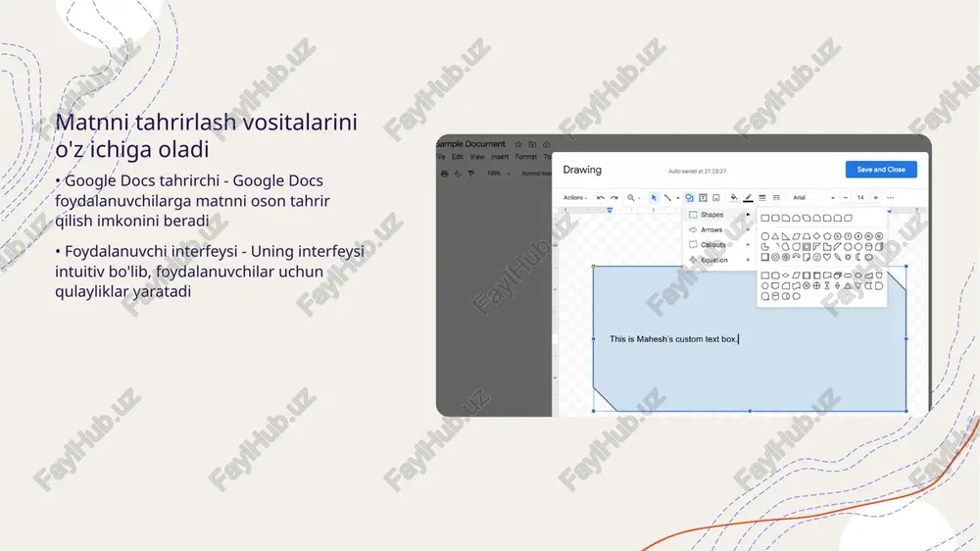Pick the first rectangle in the shapes grid
The width and height of the screenshot is (980, 551).
(x=765, y=219)
